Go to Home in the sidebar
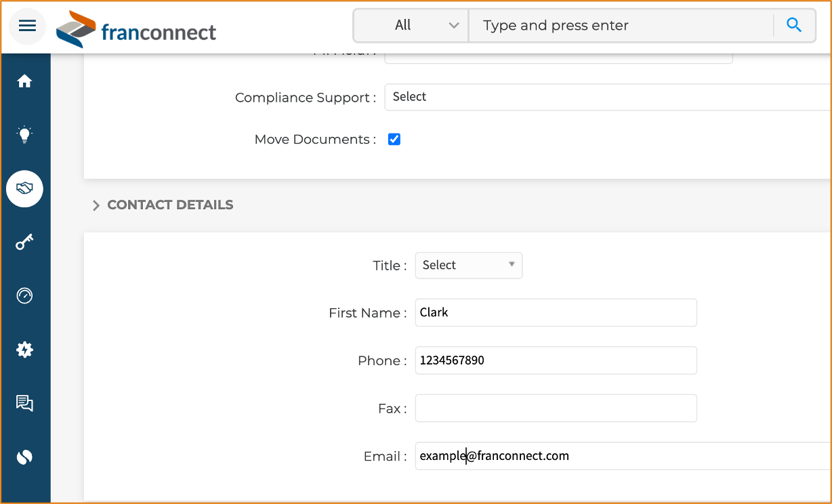 pos(25,81)
